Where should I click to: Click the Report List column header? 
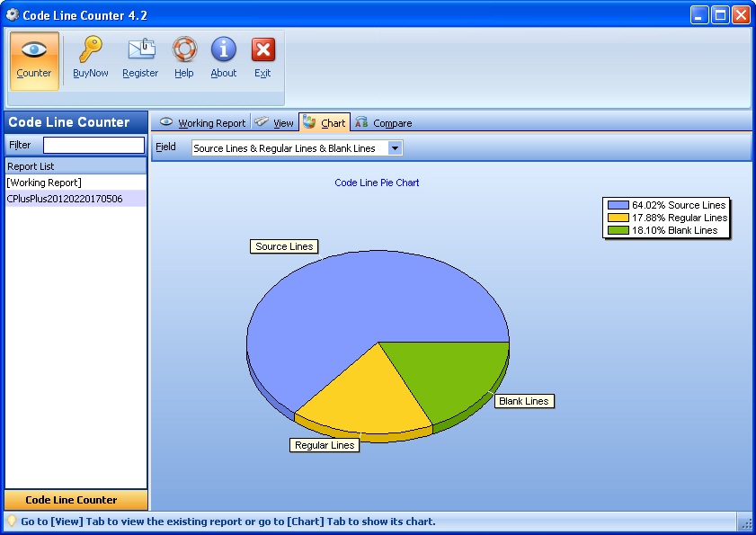click(76, 166)
